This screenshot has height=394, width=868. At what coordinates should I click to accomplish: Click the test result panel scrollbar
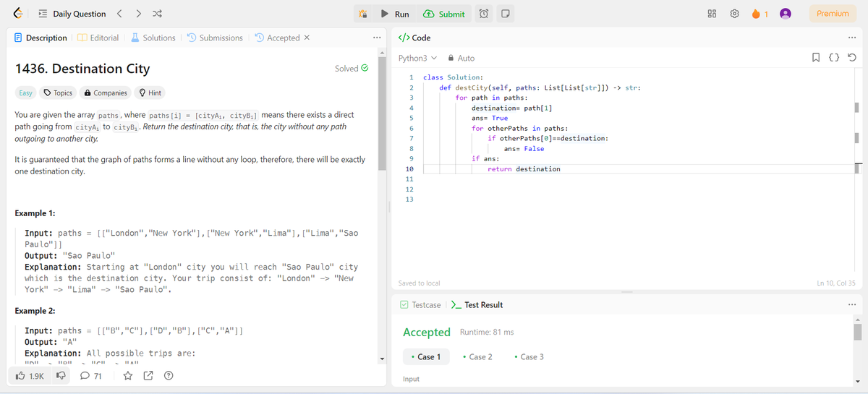click(859, 331)
